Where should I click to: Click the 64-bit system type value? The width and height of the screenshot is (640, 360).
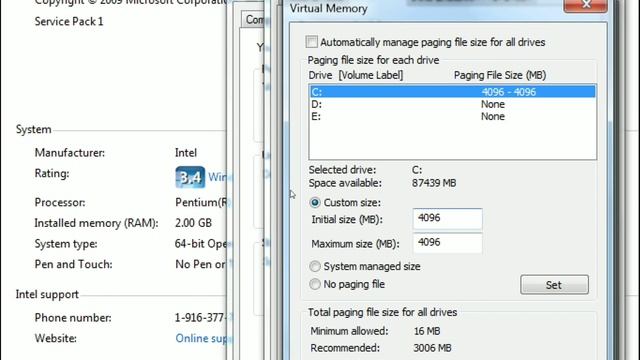click(202, 244)
